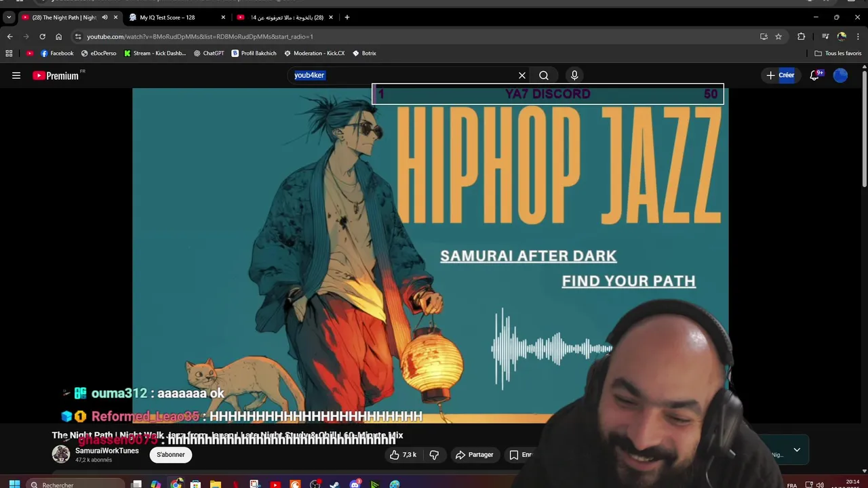Open a new browser tab

pos(347,18)
